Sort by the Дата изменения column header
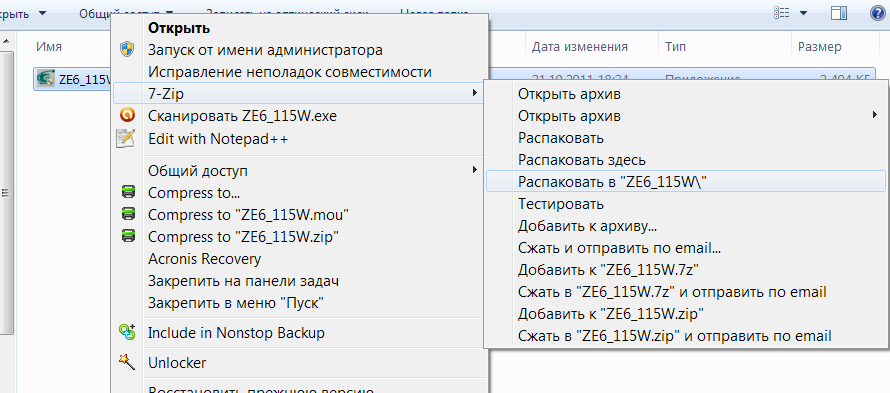 tap(580, 47)
